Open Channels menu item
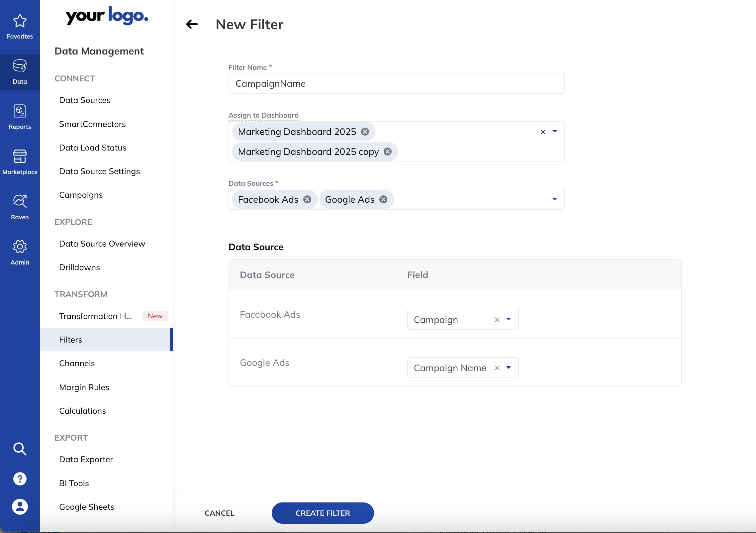The image size is (756, 533). point(77,363)
